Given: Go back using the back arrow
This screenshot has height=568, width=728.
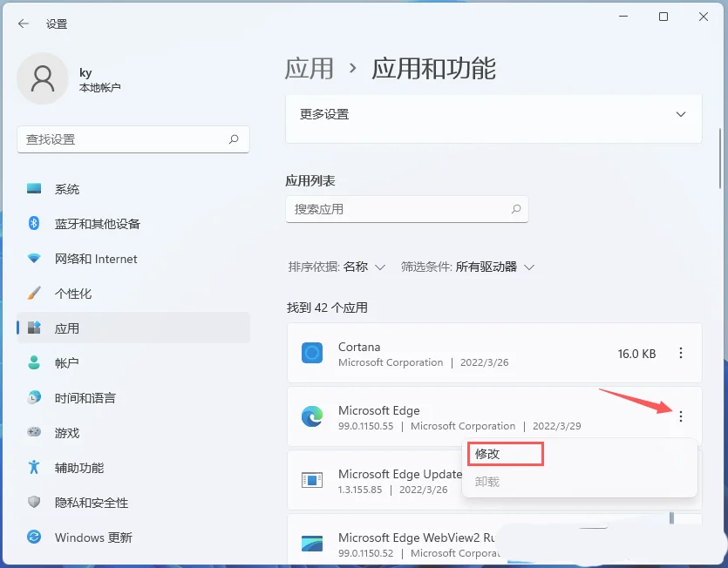Looking at the screenshot, I should tap(24, 24).
